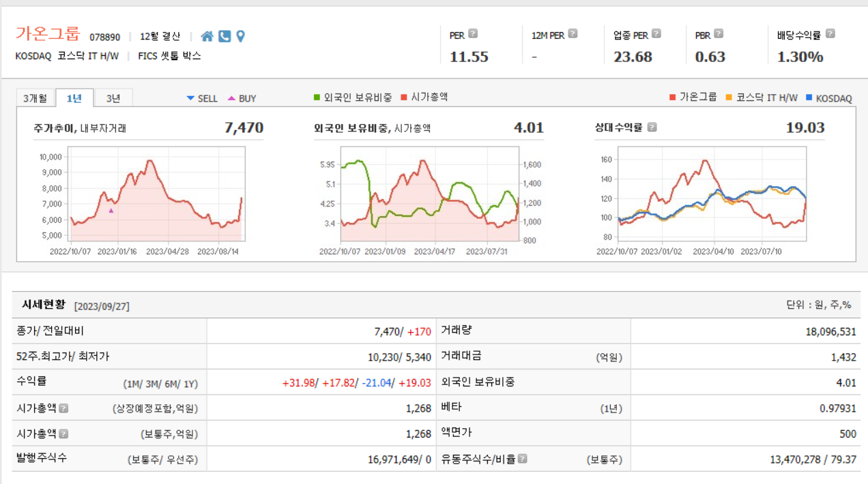Viewport: 868px width, 484px height.
Task: Open the 배당수익률 help icon
Action: (830, 34)
